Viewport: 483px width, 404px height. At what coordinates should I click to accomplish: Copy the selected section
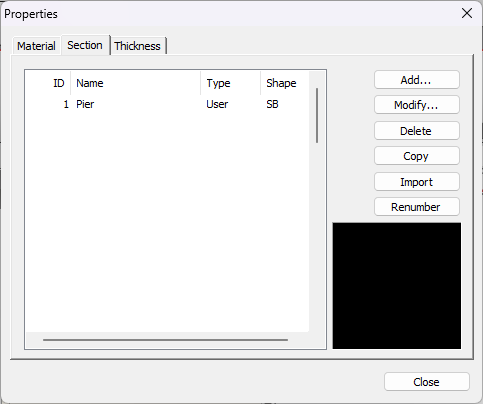point(416,156)
